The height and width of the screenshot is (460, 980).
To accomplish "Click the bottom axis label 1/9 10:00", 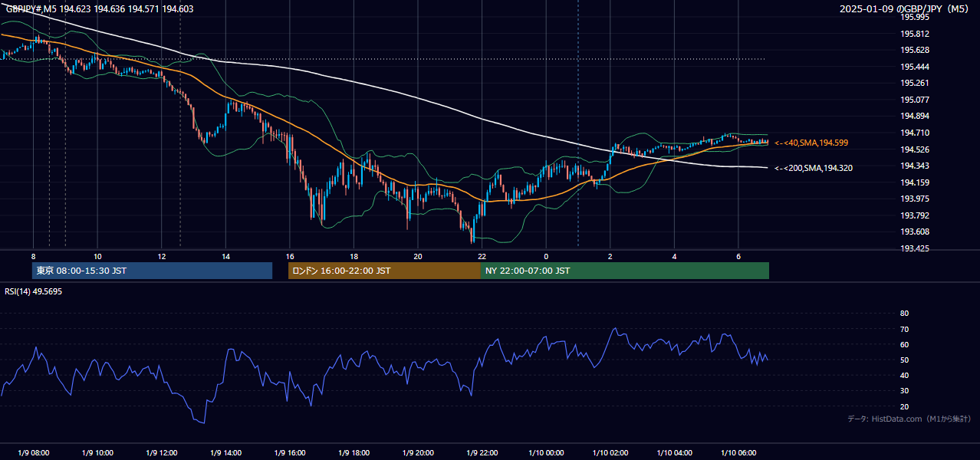I will click(97, 452).
